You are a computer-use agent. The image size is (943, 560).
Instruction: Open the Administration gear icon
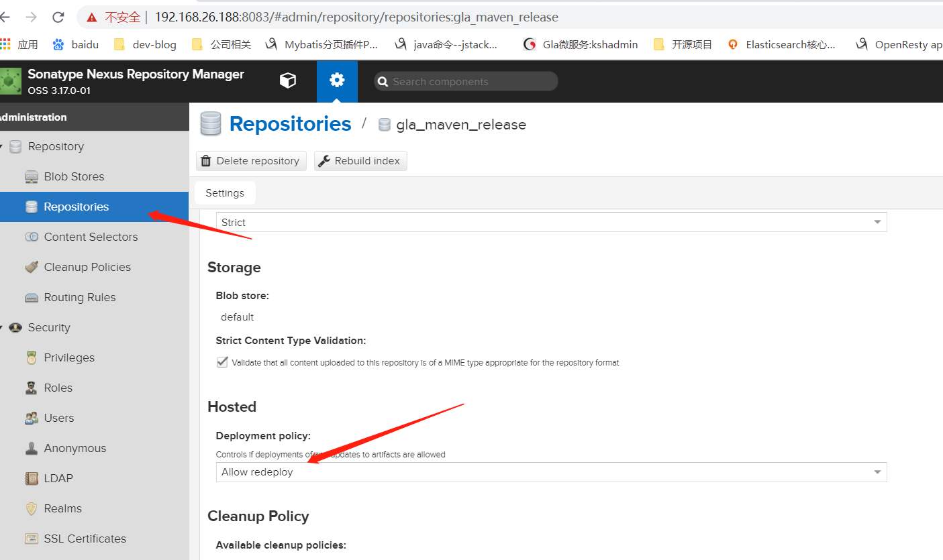click(337, 80)
